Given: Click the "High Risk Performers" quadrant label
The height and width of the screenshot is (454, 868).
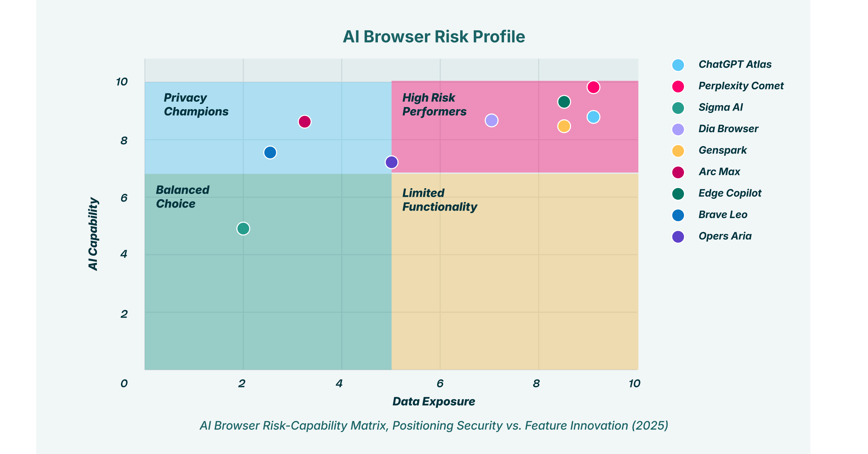Looking at the screenshot, I should tap(434, 105).
